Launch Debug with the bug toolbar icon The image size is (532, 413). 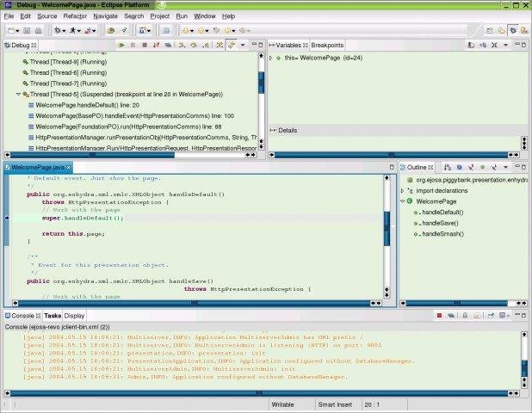click(58, 30)
